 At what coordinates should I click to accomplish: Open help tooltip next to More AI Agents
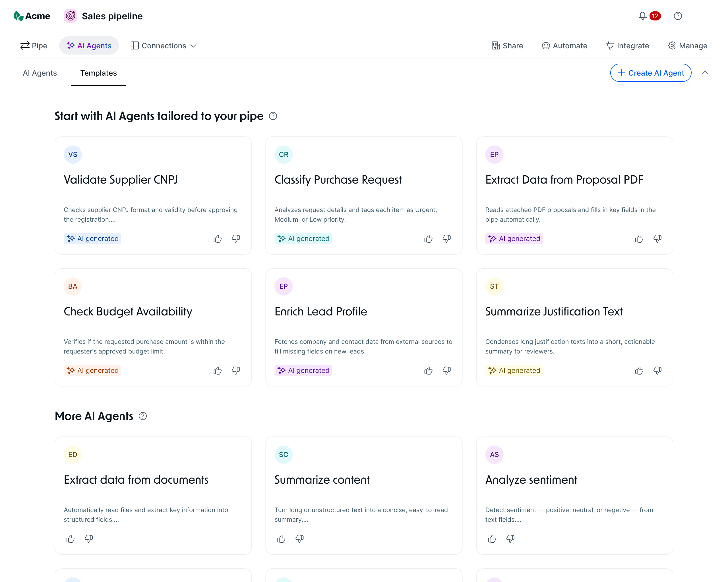142,416
